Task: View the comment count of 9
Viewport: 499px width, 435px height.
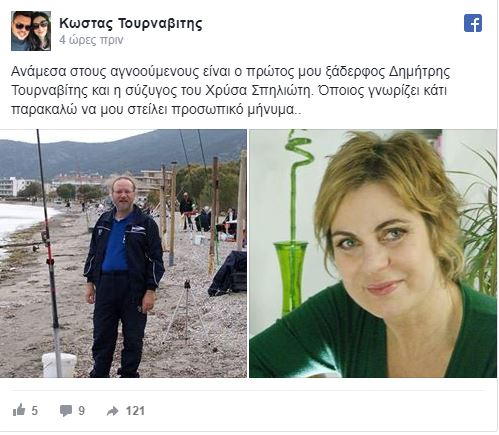Action: coord(82,411)
